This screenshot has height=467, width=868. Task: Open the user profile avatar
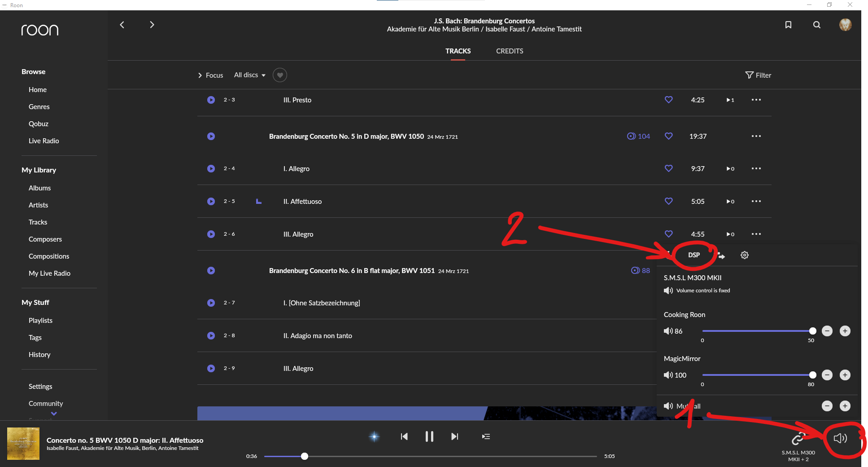[846, 25]
